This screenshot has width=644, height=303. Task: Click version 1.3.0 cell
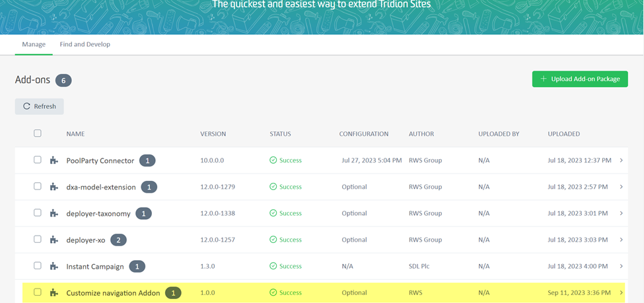pyautogui.click(x=207, y=266)
